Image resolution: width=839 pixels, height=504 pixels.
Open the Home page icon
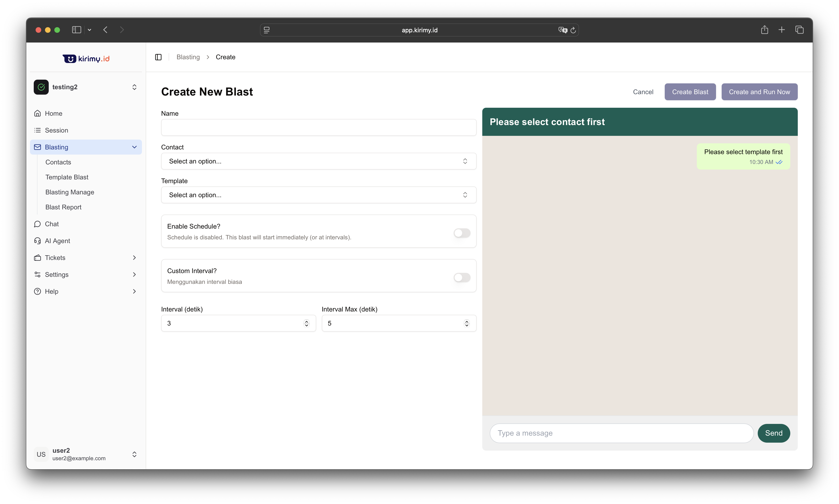37,113
